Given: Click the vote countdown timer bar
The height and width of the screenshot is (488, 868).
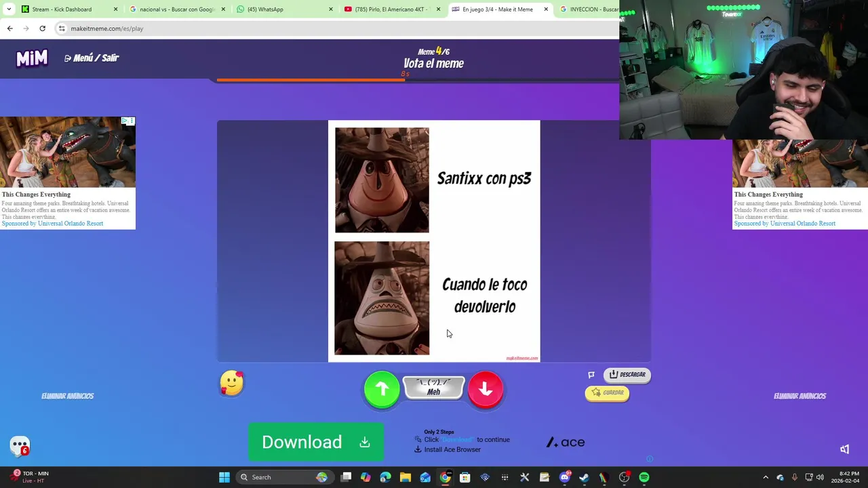Looking at the screenshot, I should click(418, 80).
